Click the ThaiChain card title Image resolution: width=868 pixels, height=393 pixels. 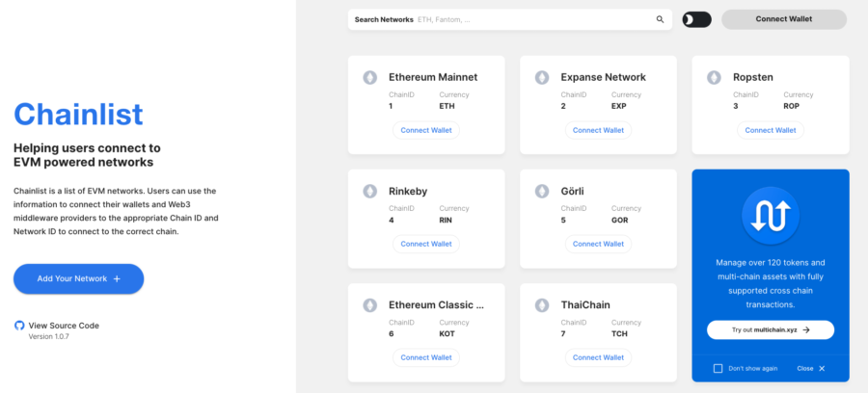585,305
